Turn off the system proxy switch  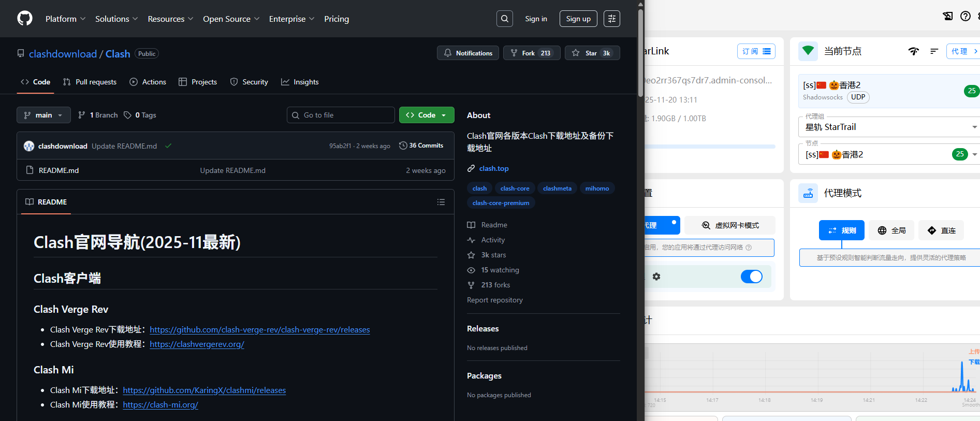click(751, 277)
